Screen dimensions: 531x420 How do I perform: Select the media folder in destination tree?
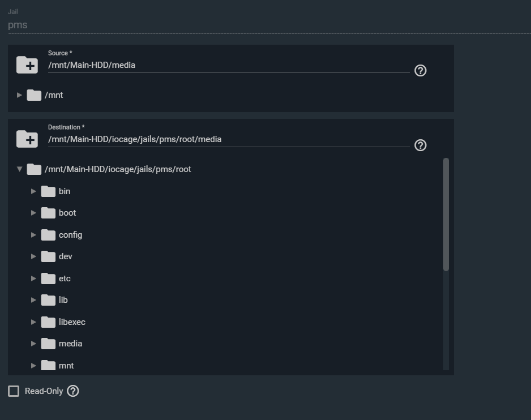pyautogui.click(x=70, y=344)
